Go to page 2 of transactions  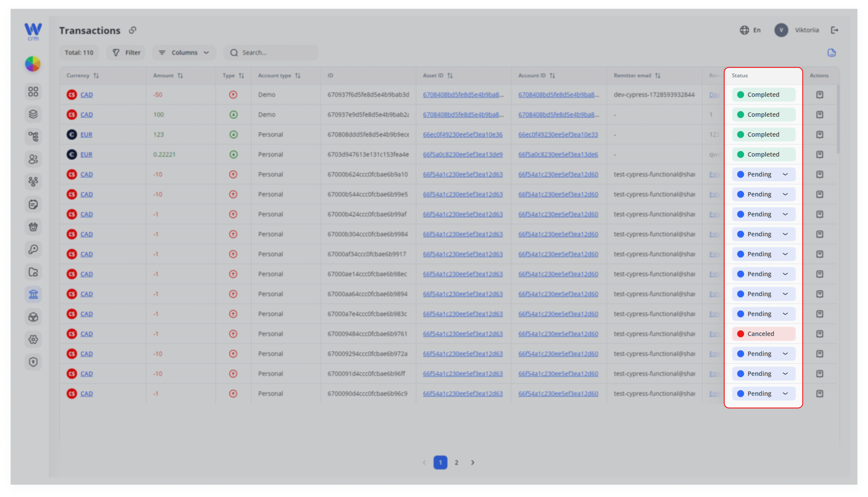[x=456, y=463]
